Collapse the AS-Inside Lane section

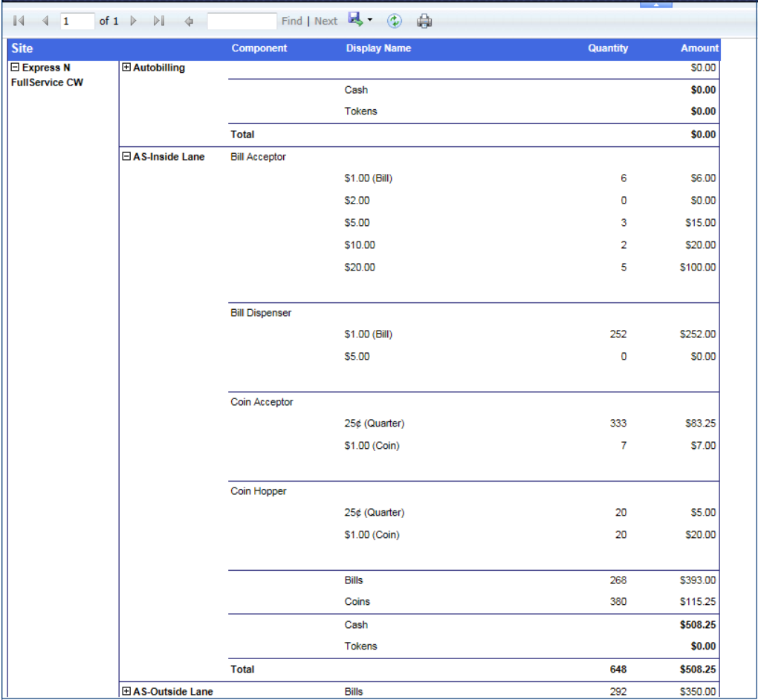click(126, 157)
